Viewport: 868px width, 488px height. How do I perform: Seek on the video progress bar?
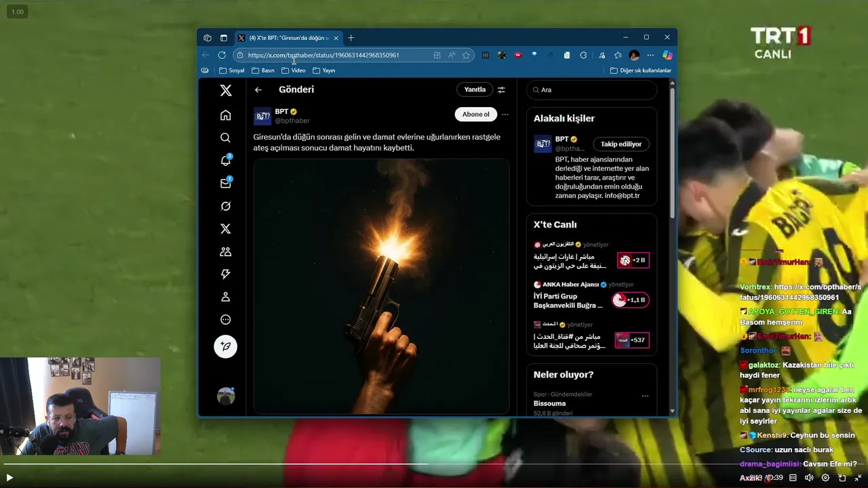tap(434, 464)
